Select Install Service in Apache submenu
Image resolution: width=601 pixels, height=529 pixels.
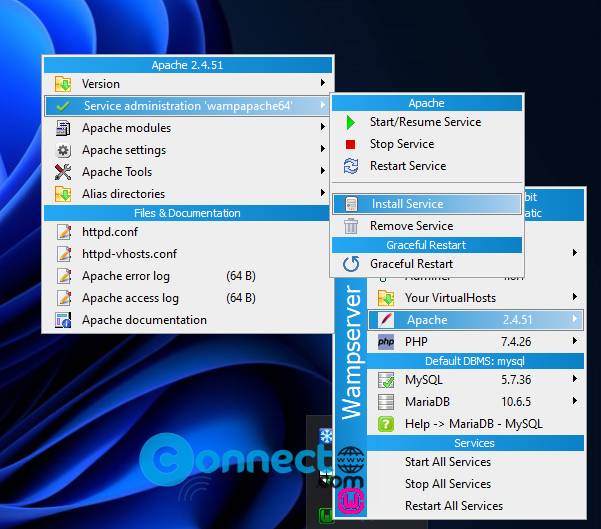(427, 204)
